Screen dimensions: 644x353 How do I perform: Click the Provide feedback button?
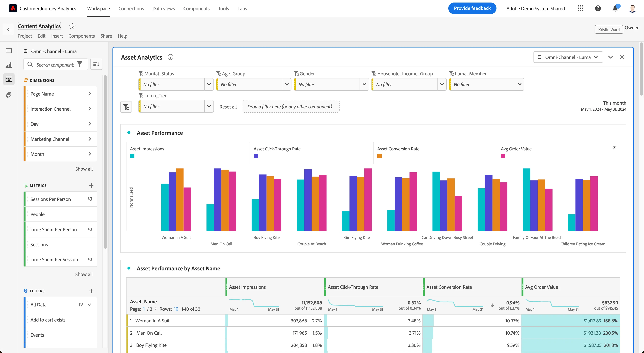tap(472, 8)
